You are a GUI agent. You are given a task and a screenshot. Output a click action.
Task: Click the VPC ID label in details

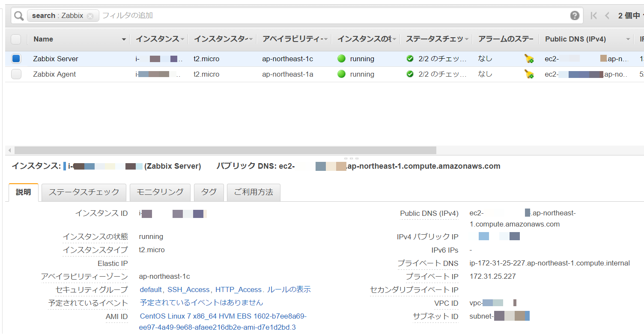[446, 304]
